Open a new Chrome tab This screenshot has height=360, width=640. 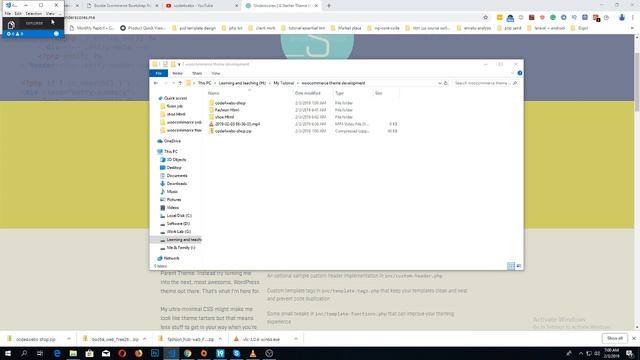[x=329, y=6]
